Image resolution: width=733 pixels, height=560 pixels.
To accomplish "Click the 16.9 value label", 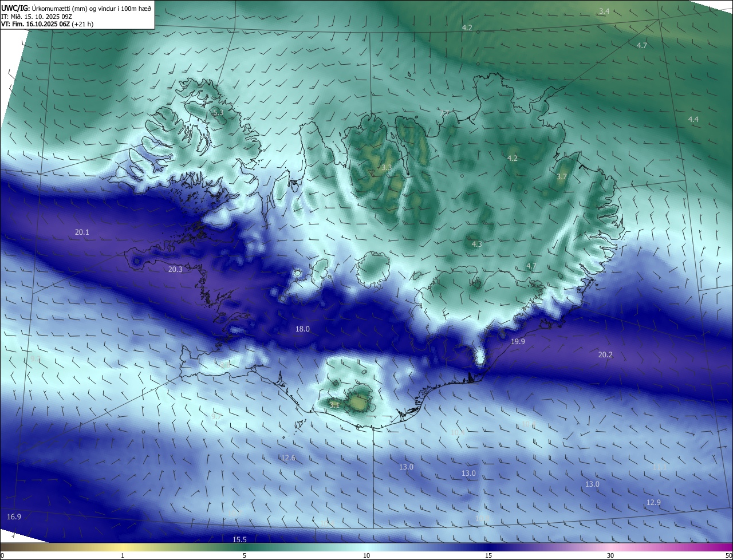I will point(14,516).
